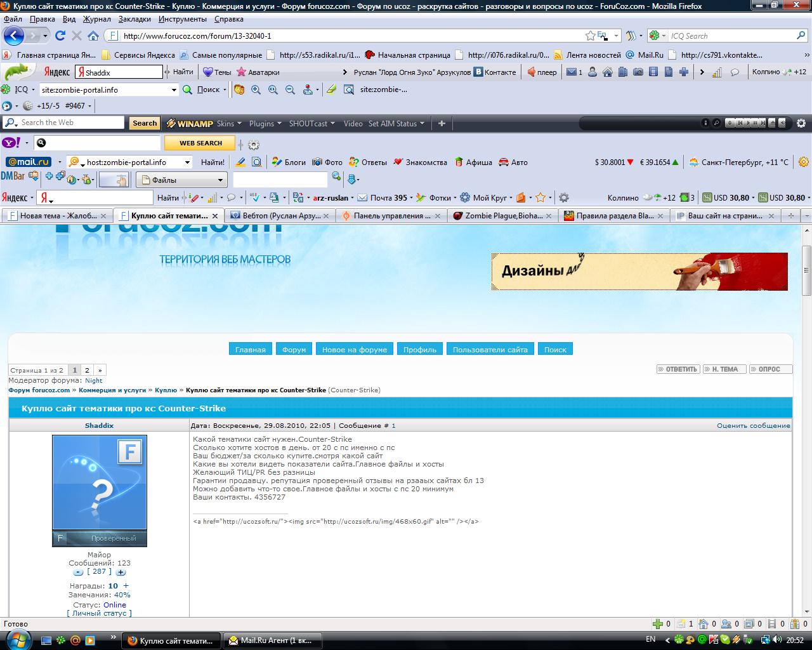The height and width of the screenshot is (650, 812).
Task: Click the Личный статус link
Action: (100, 613)
